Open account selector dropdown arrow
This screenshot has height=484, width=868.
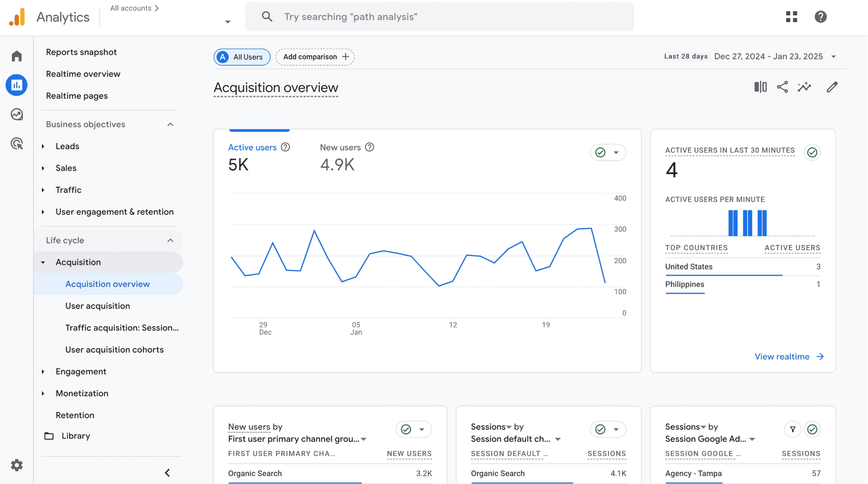click(228, 22)
